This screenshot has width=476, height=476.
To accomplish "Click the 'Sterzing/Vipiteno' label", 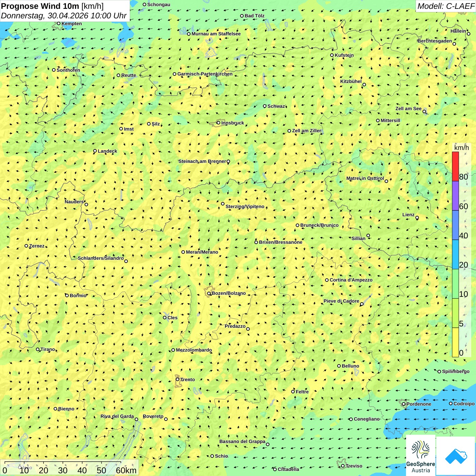I will point(245,206).
